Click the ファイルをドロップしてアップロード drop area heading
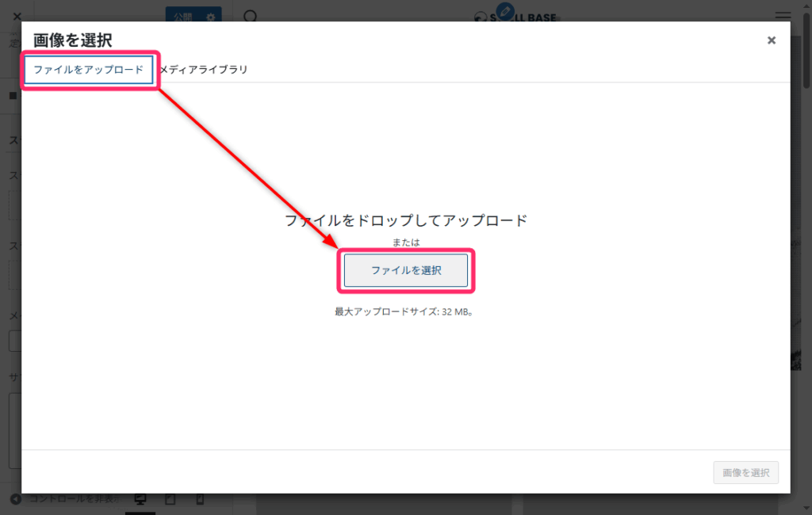Screen dimensions: 812x515 tap(406, 220)
